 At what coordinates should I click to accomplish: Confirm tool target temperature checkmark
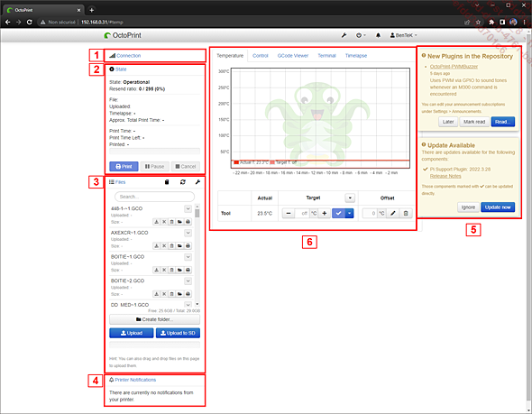tap(338, 214)
